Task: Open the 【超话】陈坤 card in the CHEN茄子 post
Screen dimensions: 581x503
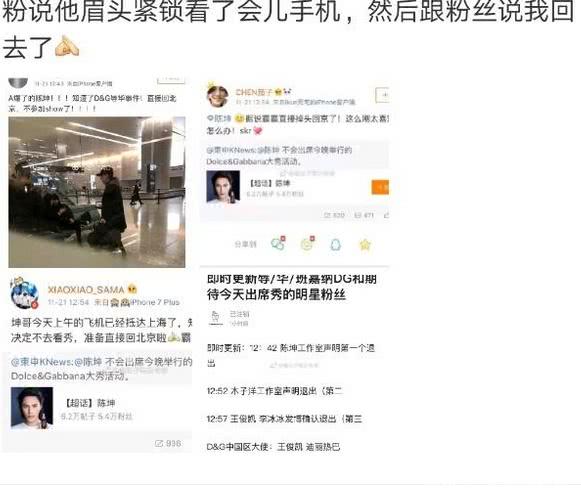Action: point(295,188)
